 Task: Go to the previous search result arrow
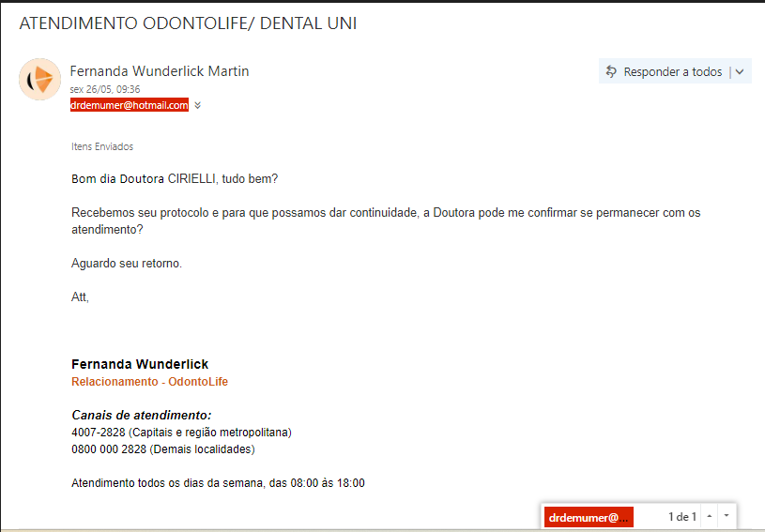(x=710, y=516)
